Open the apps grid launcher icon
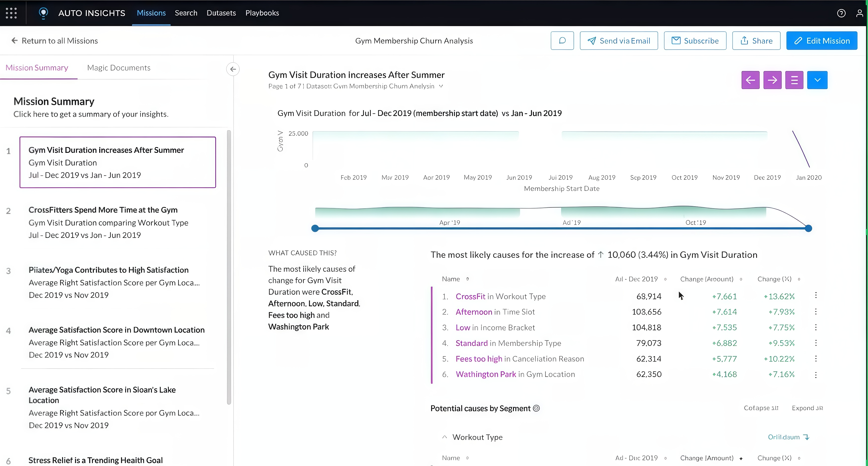The image size is (868, 466). pyautogui.click(x=11, y=13)
